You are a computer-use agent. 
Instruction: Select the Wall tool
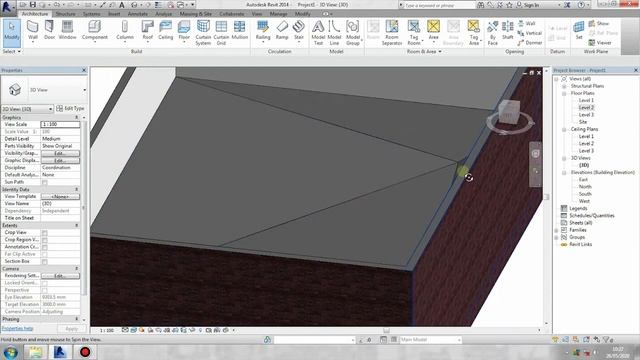[33, 31]
